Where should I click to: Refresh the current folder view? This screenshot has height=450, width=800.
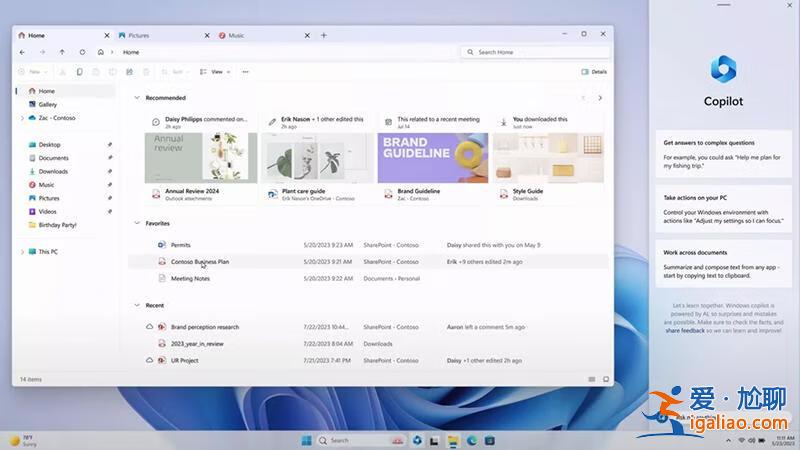(81, 52)
